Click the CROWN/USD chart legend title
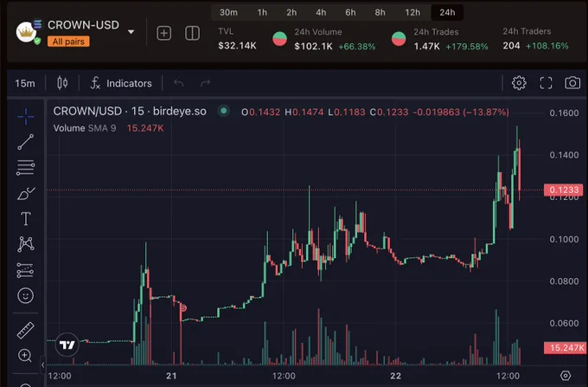Viewport: 588px width, 387px height. tap(130, 111)
